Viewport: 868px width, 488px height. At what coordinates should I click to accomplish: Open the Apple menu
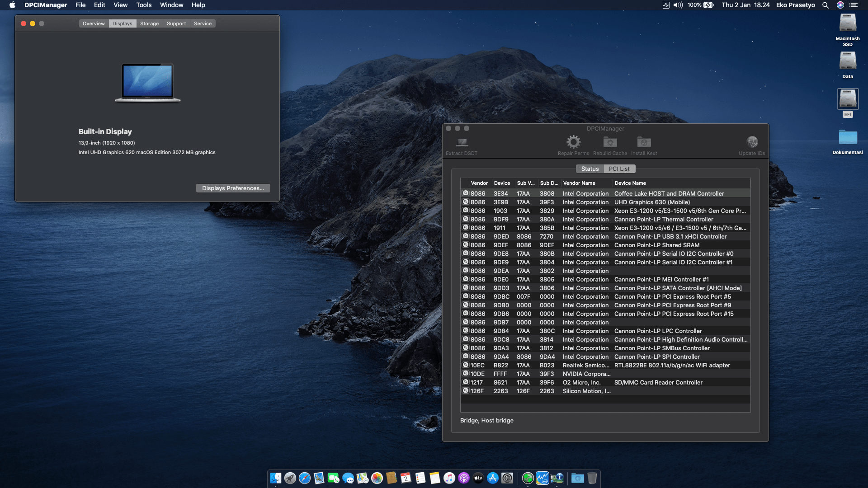13,5
